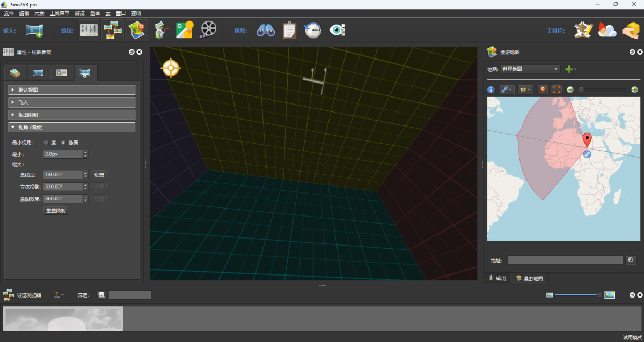The height and width of the screenshot is (342, 644).
Task: Click the orange map pin button
Action: point(543,90)
